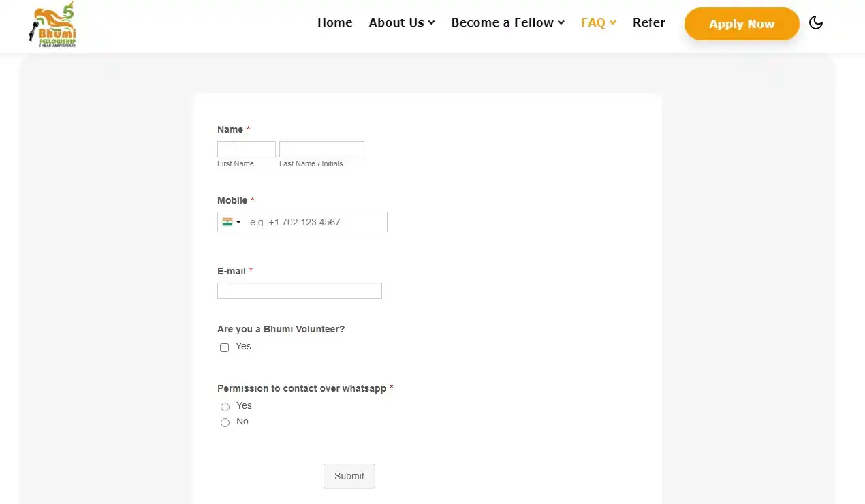
Task: Check the Bhumi Volunteer Yes checkbox
Action: (224, 347)
